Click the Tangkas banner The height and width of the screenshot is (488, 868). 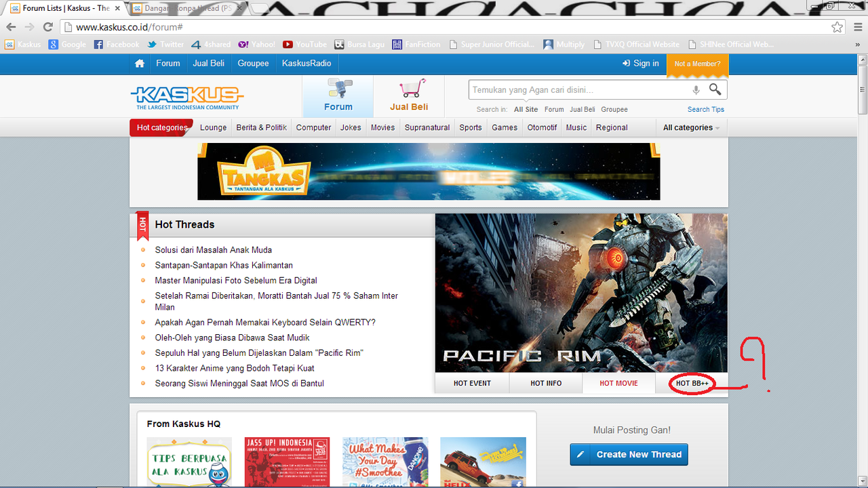429,171
